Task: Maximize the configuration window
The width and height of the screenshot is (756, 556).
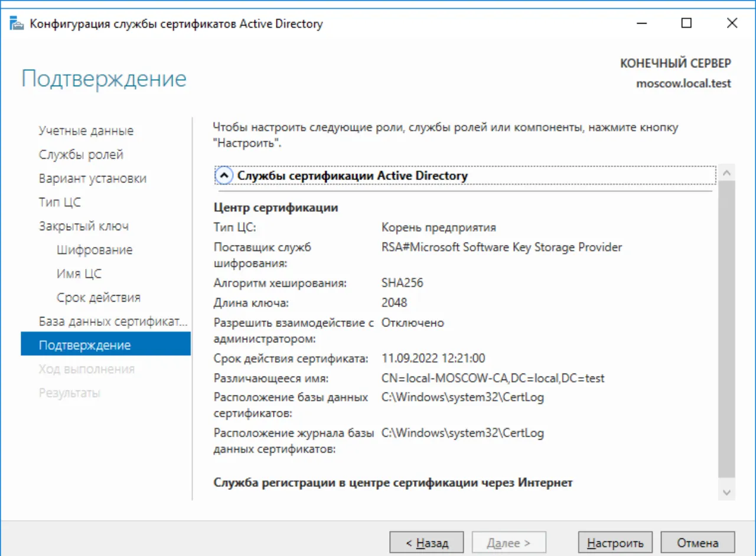Action: pyautogui.click(x=686, y=24)
